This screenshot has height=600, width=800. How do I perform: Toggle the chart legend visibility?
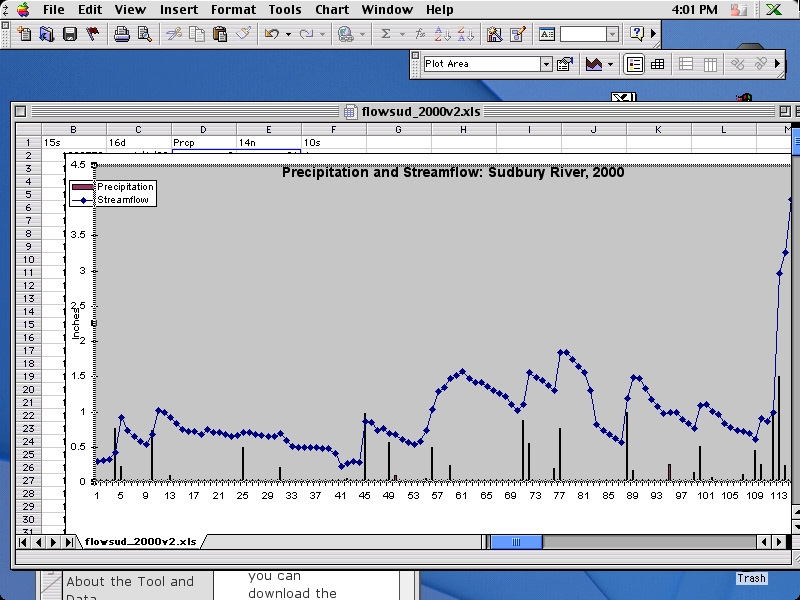coord(635,63)
